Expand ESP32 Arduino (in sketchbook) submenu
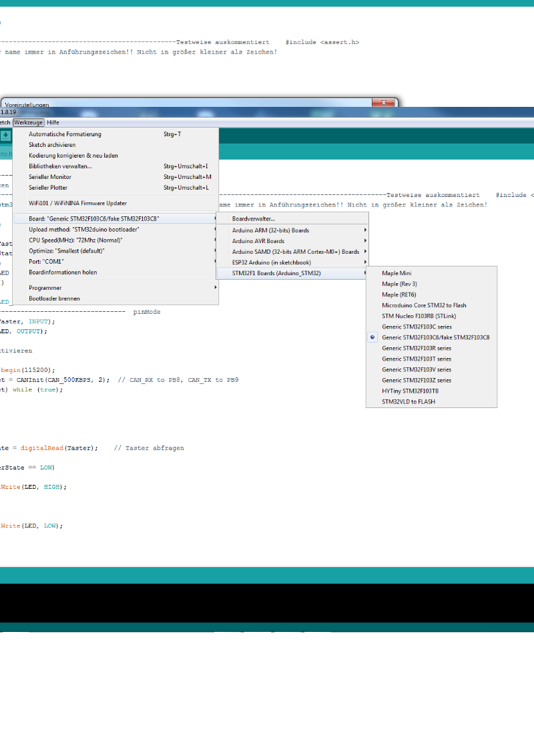This screenshot has height=756, width=534. (292, 262)
